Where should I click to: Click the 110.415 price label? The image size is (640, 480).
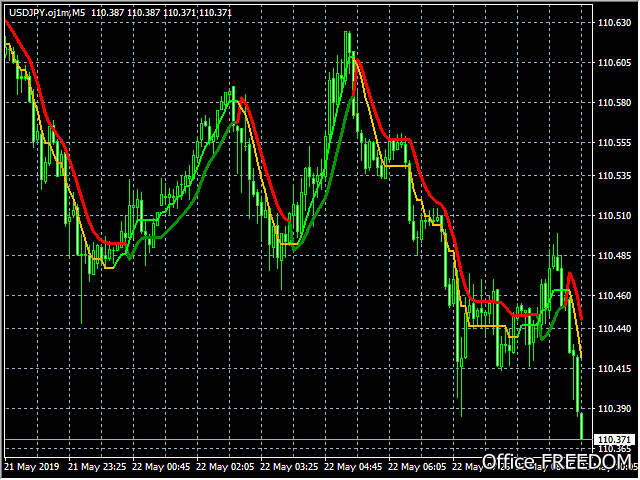pos(614,369)
